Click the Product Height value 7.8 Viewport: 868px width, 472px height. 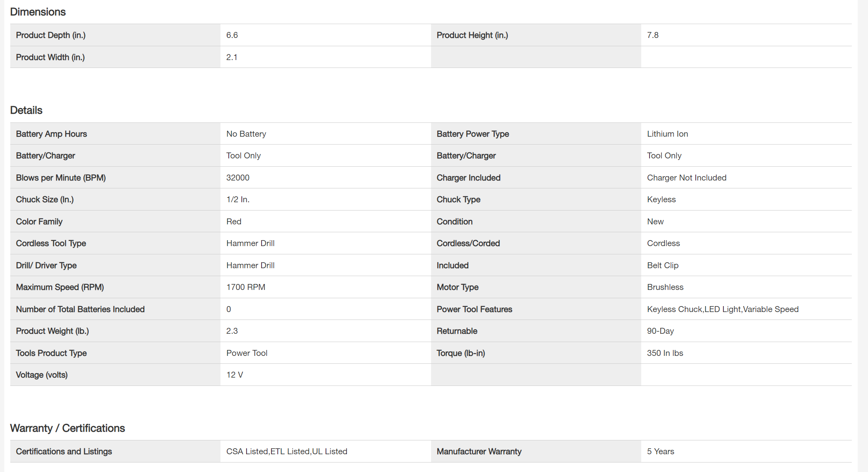click(x=653, y=35)
